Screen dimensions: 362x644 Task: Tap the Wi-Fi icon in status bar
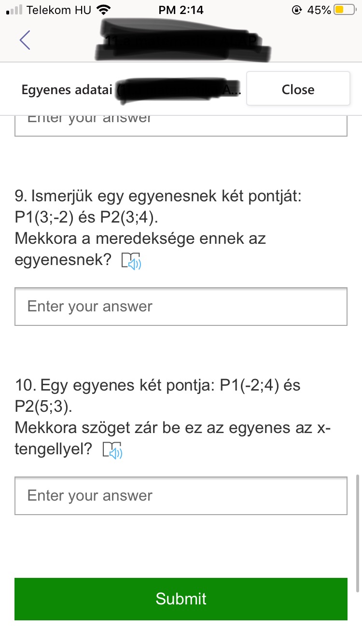tap(103, 10)
